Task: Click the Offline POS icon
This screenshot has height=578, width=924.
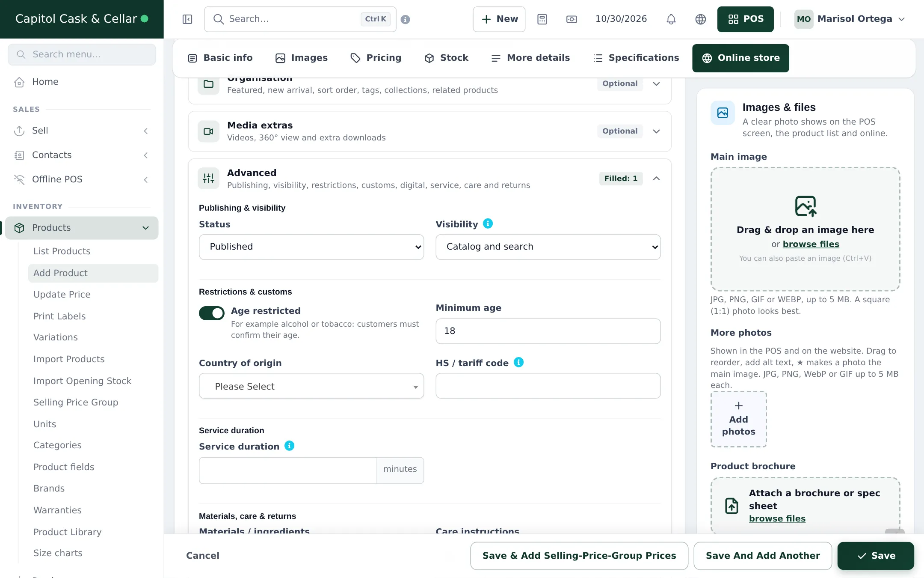Action: point(19,179)
